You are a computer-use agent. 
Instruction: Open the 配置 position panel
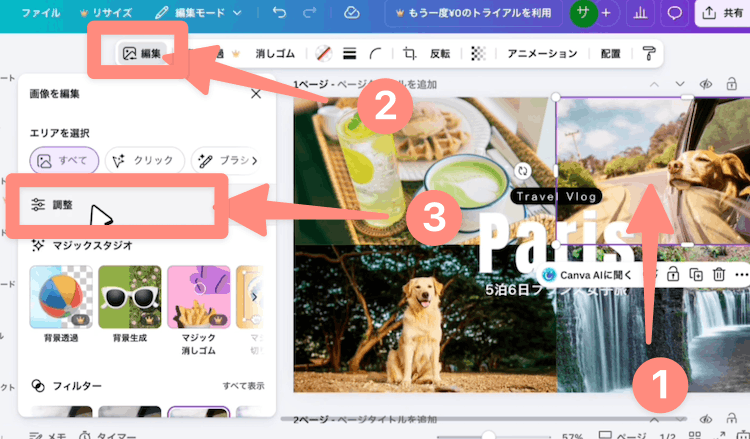click(x=610, y=54)
